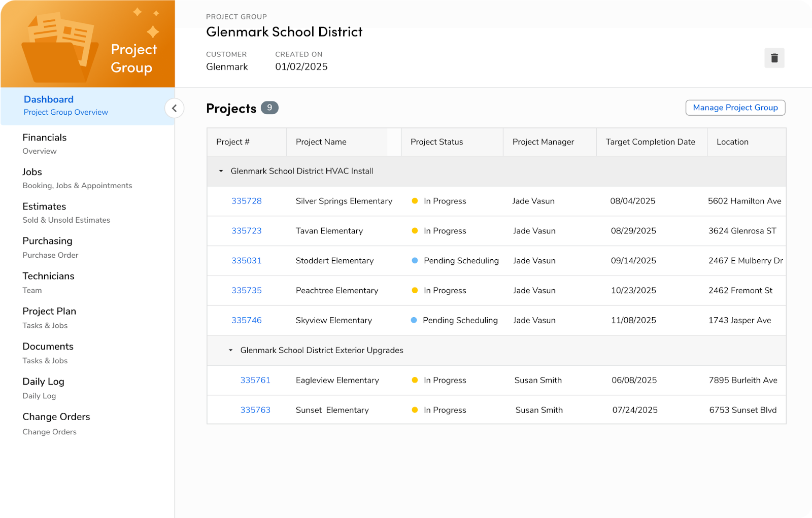Collapse Glenmark School District Exterior Upgrades group
812x518 pixels.
pyautogui.click(x=230, y=350)
